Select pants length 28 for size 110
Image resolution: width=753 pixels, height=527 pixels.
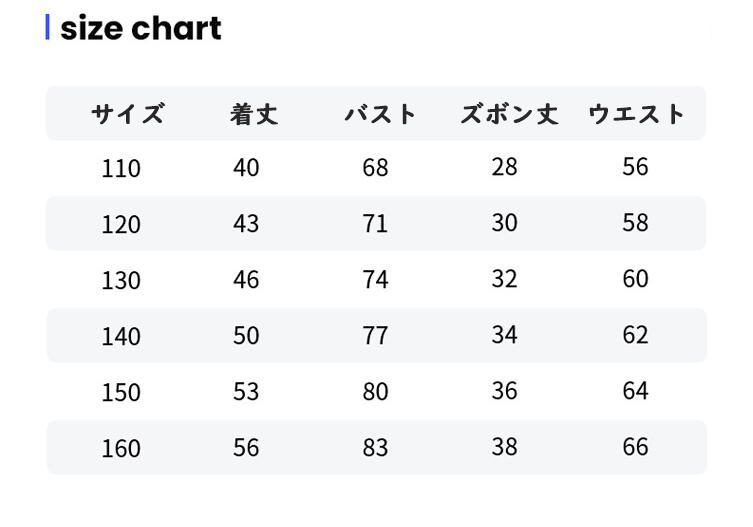point(504,167)
